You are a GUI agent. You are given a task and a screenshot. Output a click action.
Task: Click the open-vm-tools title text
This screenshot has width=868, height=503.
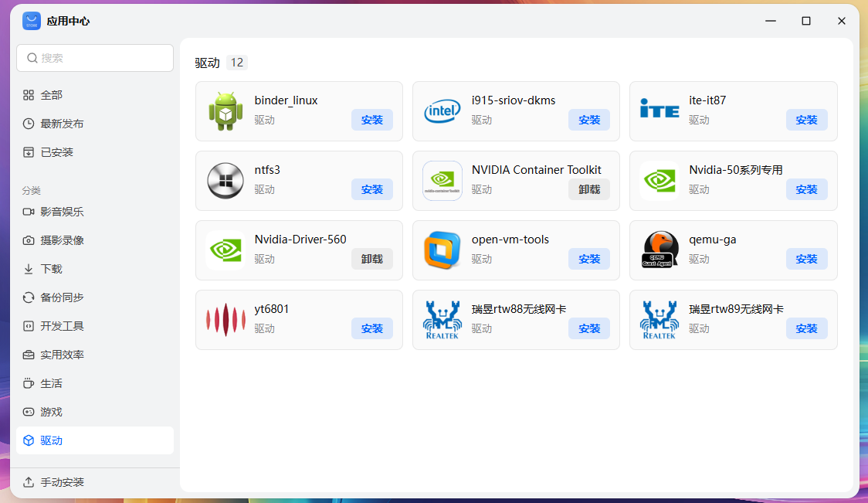tap(510, 240)
